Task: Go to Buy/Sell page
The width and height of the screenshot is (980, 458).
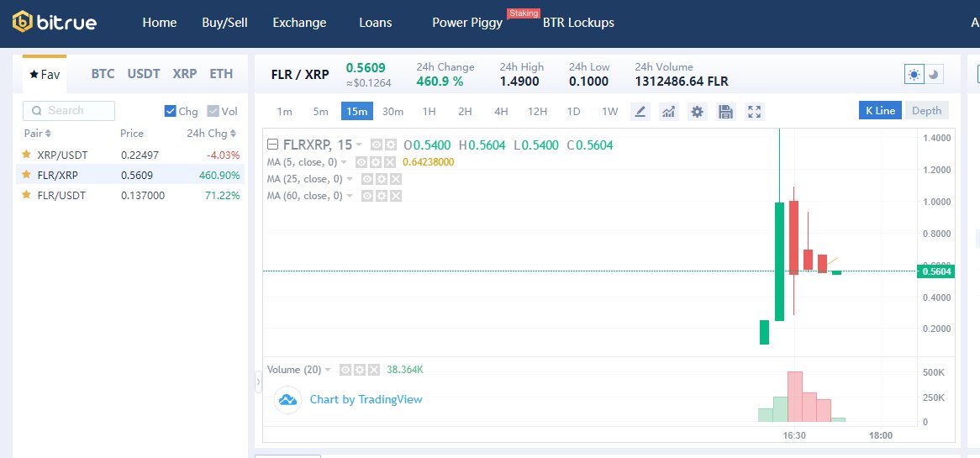Action: click(x=224, y=23)
